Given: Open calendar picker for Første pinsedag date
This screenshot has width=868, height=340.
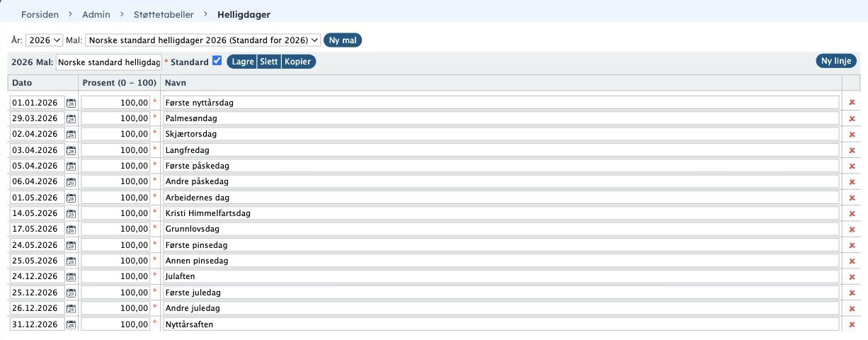Looking at the screenshot, I should (x=71, y=245).
